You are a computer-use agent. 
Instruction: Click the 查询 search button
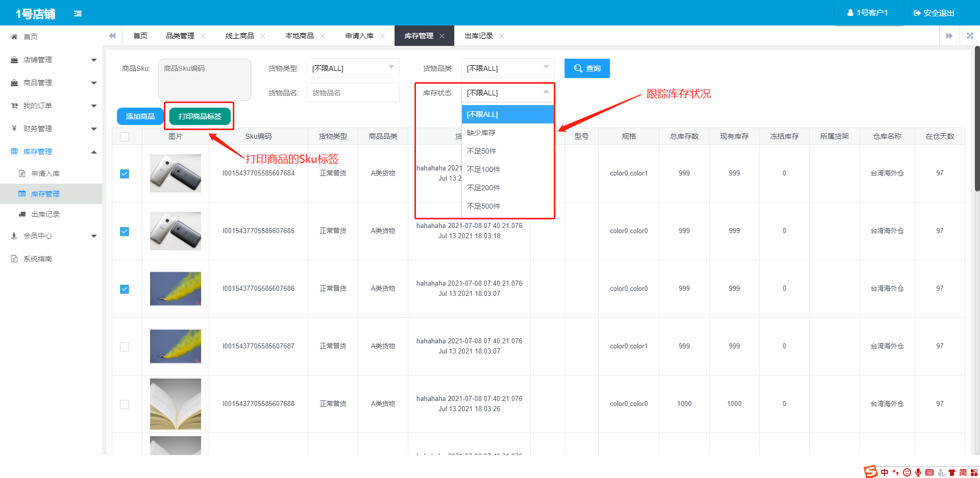587,68
